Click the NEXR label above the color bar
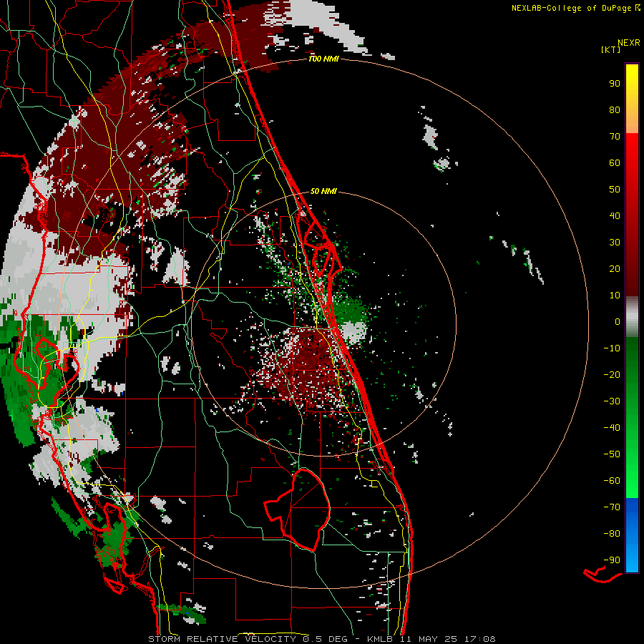 click(629, 43)
